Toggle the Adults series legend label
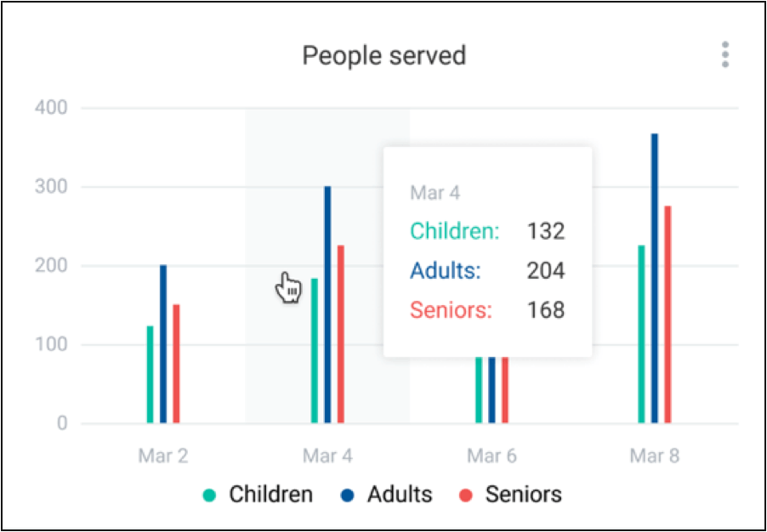The width and height of the screenshot is (767, 532). tap(400, 495)
